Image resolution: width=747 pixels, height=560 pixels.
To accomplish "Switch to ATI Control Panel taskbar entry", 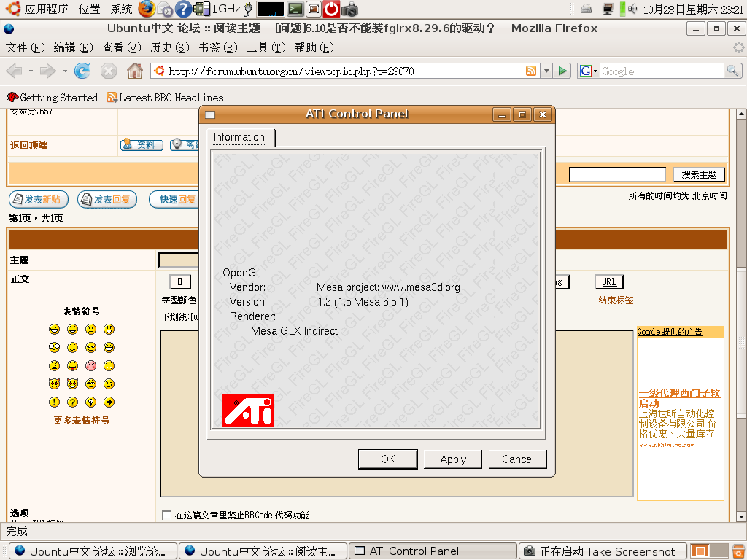I will pyautogui.click(x=433, y=551).
